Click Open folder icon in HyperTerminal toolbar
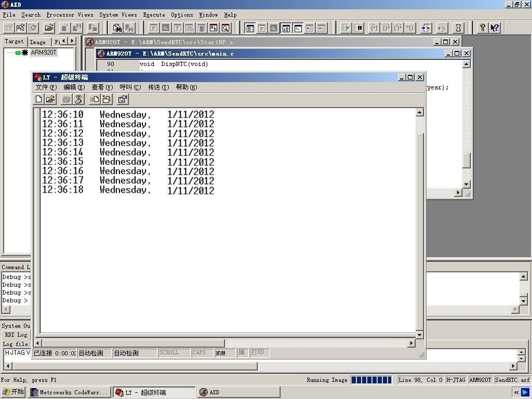 [50, 99]
